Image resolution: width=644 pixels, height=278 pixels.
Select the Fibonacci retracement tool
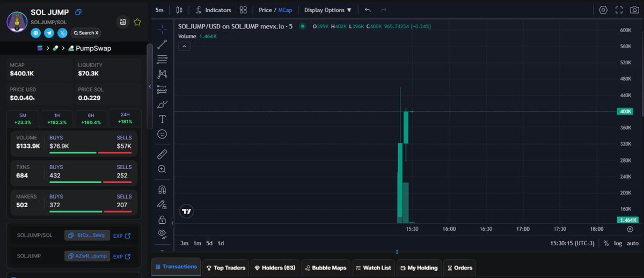coord(162,60)
